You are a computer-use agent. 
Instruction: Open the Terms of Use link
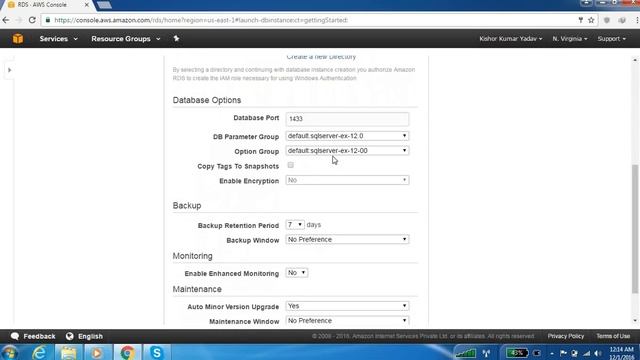point(613,336)
